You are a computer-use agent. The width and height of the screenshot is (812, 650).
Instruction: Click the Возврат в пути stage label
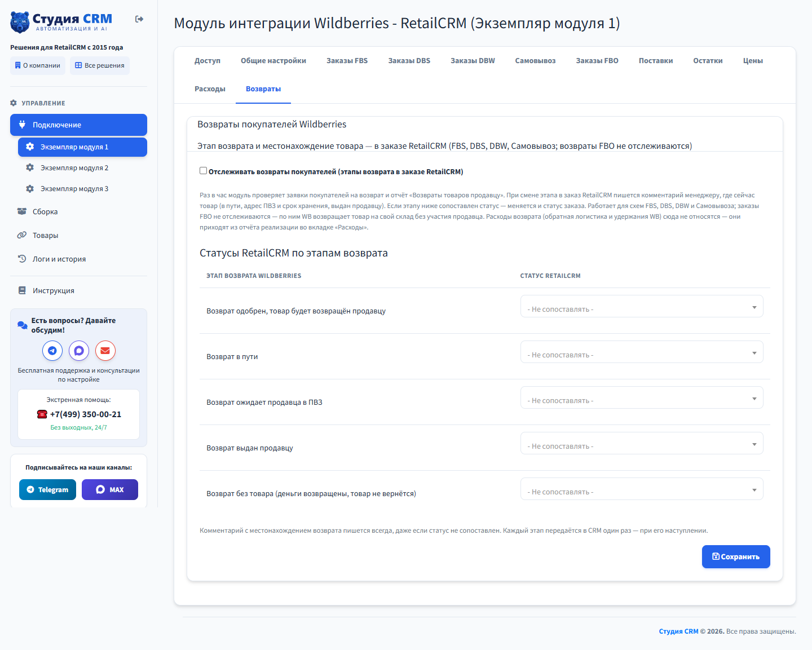tap(232, 357)
